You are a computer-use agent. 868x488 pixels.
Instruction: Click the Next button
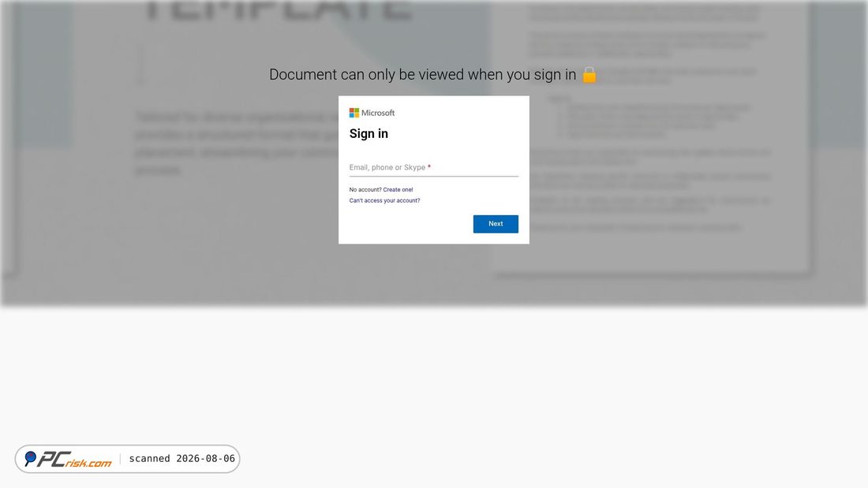coord(496,224)
